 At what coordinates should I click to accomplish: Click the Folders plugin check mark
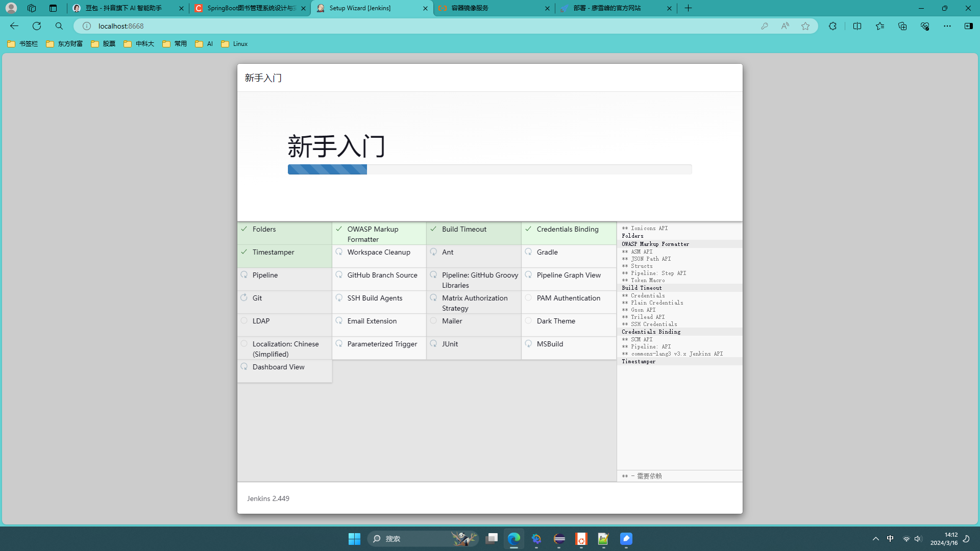tap(244, 229)
